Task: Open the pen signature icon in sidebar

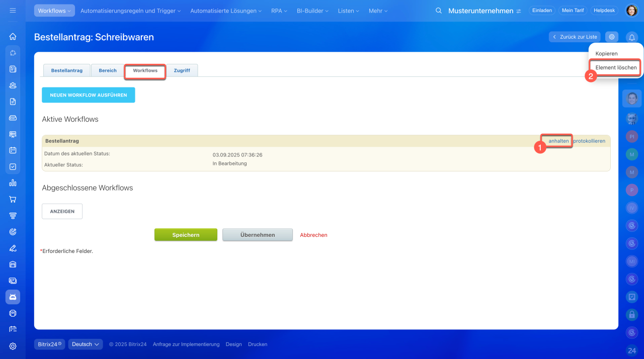Action: pyautogui.click(x=13, y=248)
